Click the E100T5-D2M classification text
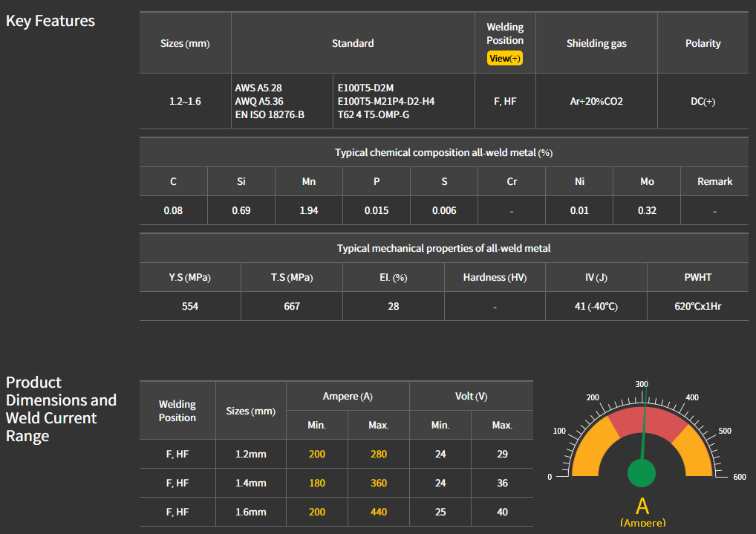This screenshot has height=534, width=756. pos(365,88)
